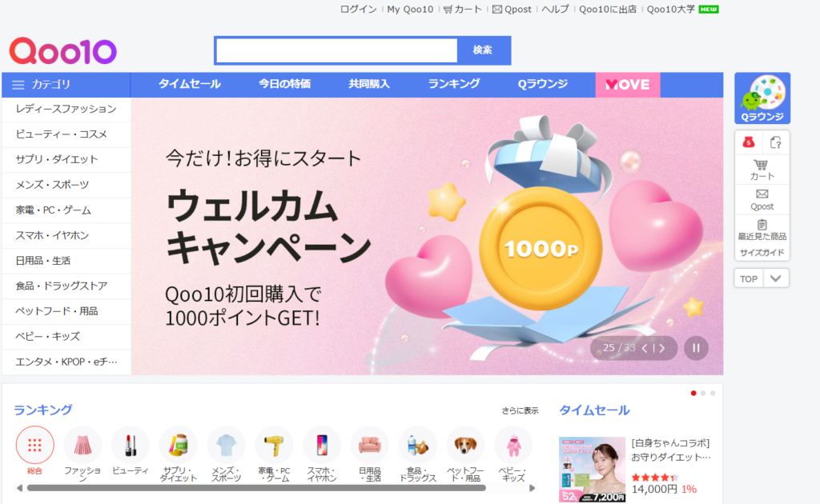This screenshot has height=504, width=820.
Task: Open the sidebar カート cart icon
Action: point(762,170)
